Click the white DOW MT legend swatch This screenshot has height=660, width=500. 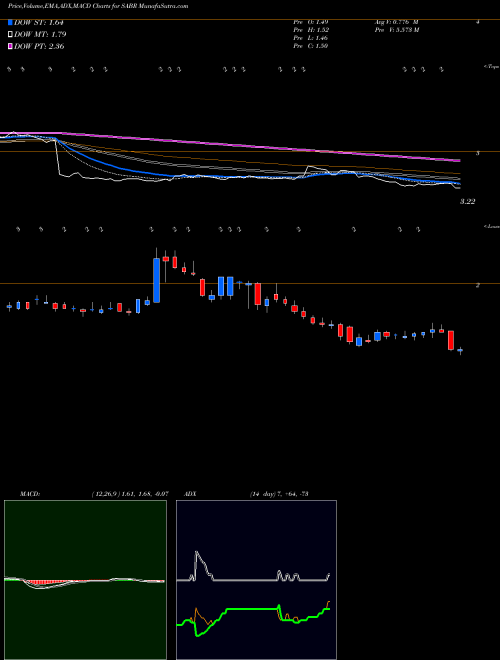pyautogui.click(x=10, y=34)
